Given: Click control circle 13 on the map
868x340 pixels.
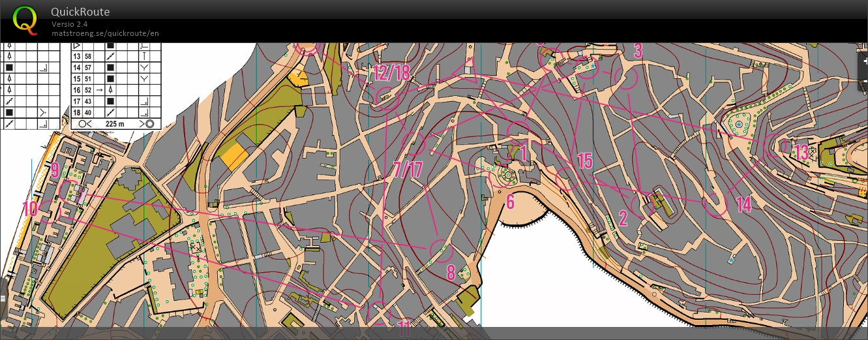Looking at the screenshot, I should point(775,146).
